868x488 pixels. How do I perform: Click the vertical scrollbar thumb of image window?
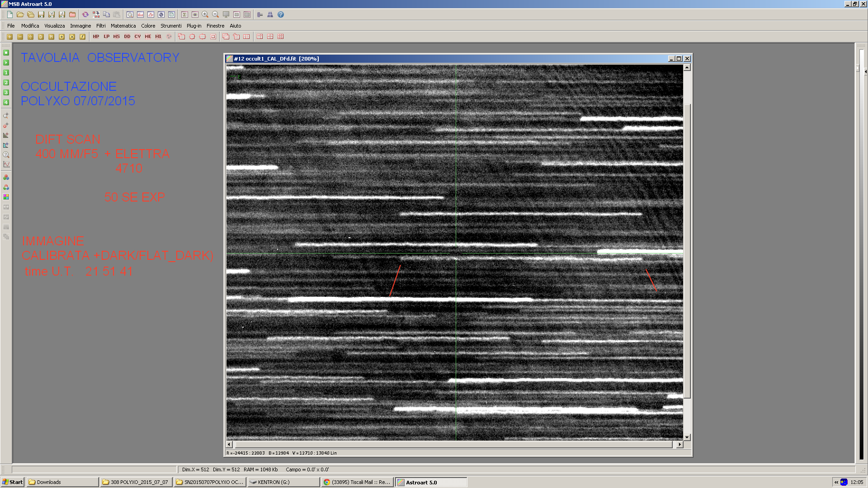[x=687, y=251]
